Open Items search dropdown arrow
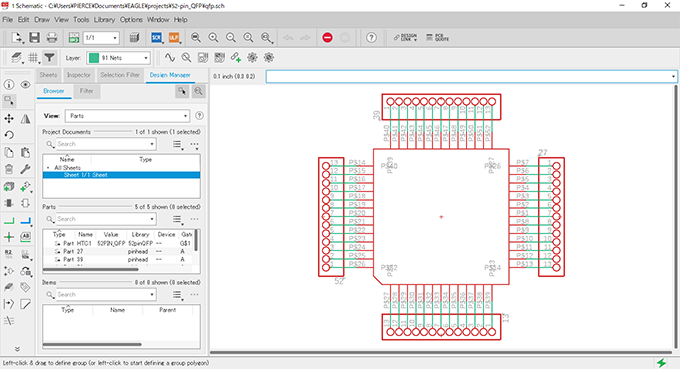The width and height of the screenshot is (680, 369). [x=152, y=294]
